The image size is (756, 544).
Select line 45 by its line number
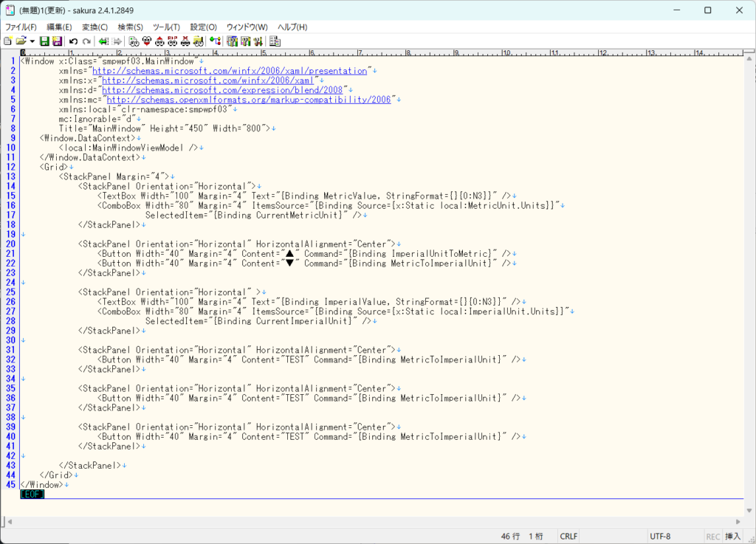(x=10, y=485)
